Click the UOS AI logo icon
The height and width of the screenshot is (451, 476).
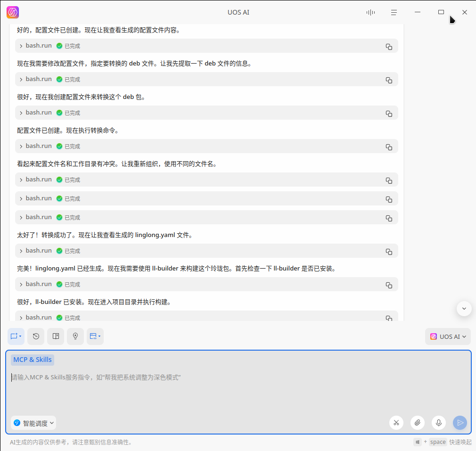13,12
